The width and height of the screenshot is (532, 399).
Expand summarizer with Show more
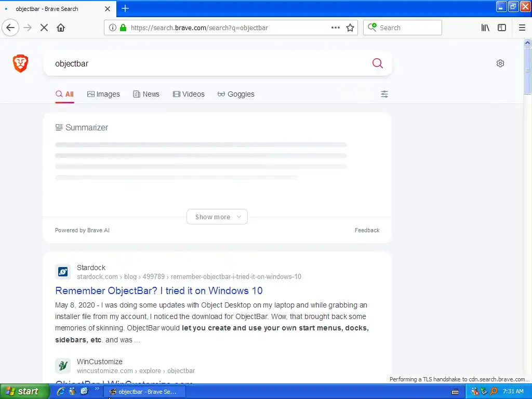coord(217,217)
